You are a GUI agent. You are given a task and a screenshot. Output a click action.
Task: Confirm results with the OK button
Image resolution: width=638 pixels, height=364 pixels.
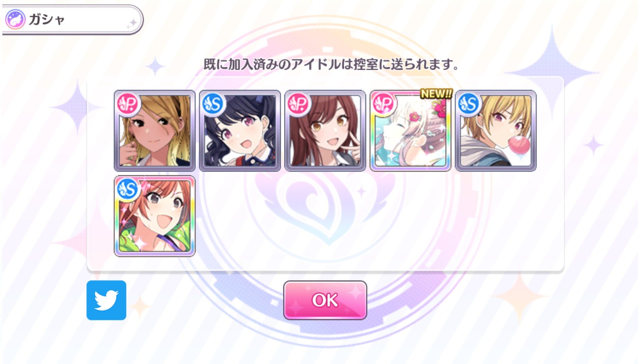tap(325, 300)
